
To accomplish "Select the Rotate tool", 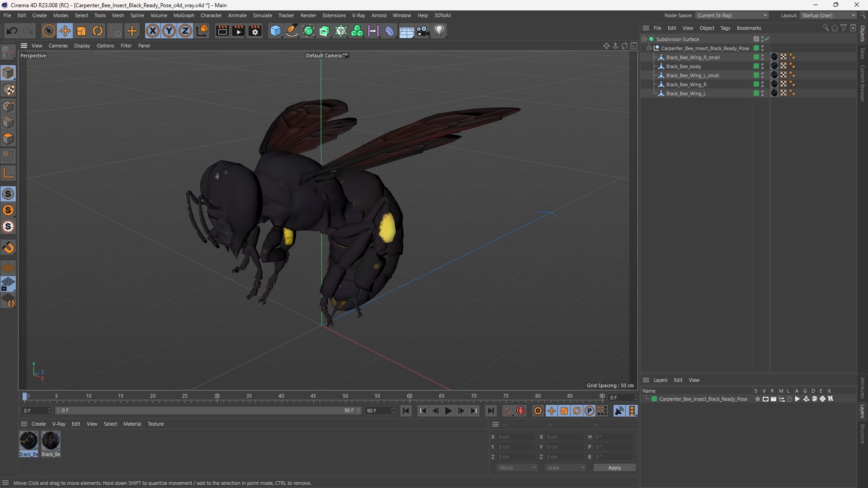I will pyautogui.click(x=98, y=31).
